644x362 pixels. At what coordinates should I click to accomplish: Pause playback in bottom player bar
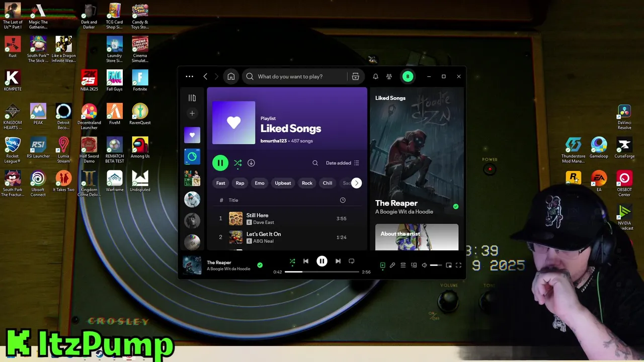[322, 261]
